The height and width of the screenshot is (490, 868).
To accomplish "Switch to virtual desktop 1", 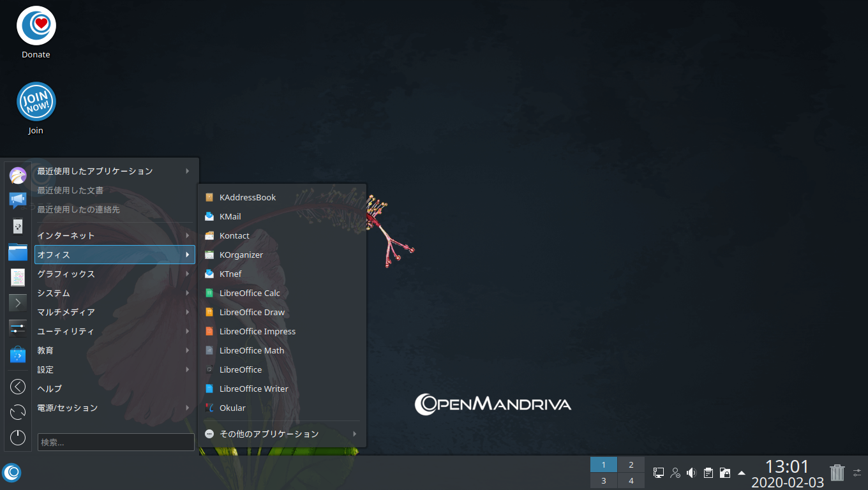I will click(604, 464).
